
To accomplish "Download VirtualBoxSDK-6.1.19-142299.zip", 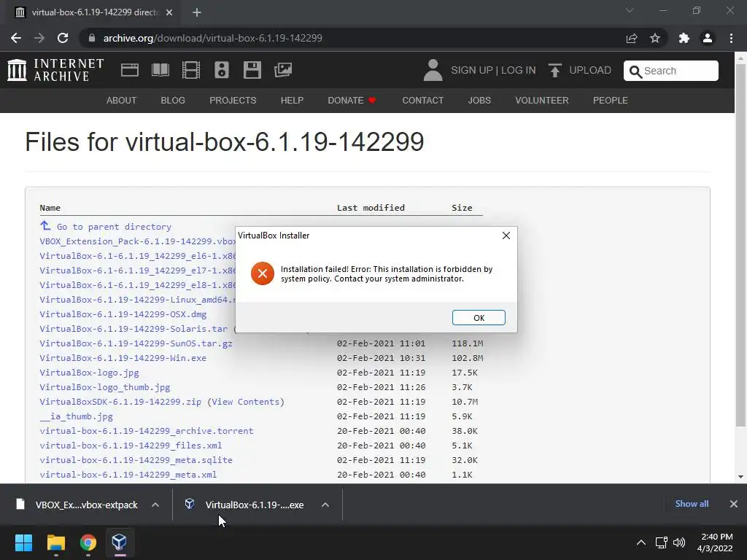I will click(120, 402).
